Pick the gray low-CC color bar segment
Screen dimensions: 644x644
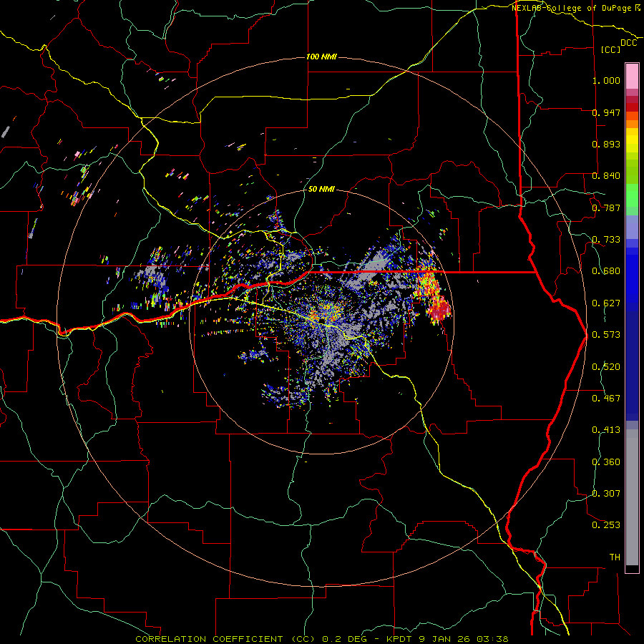pos(632,497)
